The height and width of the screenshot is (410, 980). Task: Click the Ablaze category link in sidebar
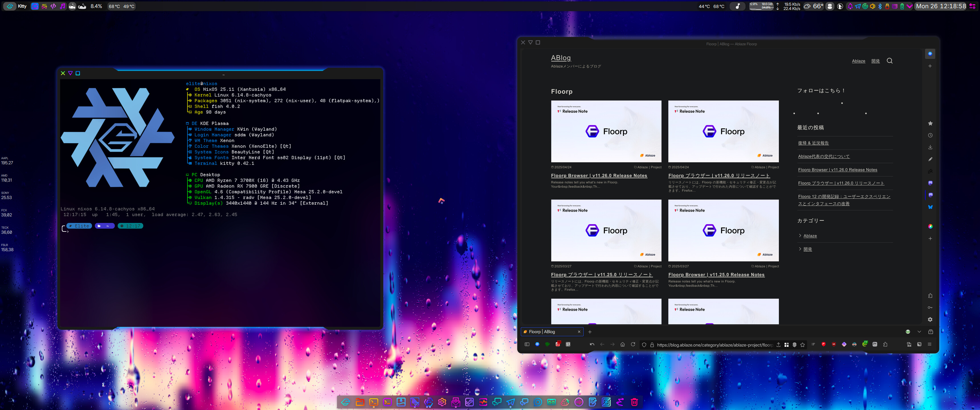pyautogui.click(x=810, y=236)
